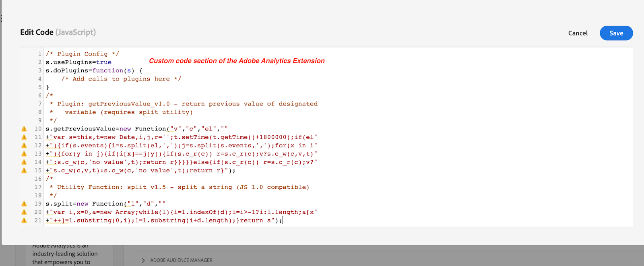Image resolution: width=644 pixels, height=266 pixels.
Task: Click line number 16 in the gutter
Action: [38, 179]
